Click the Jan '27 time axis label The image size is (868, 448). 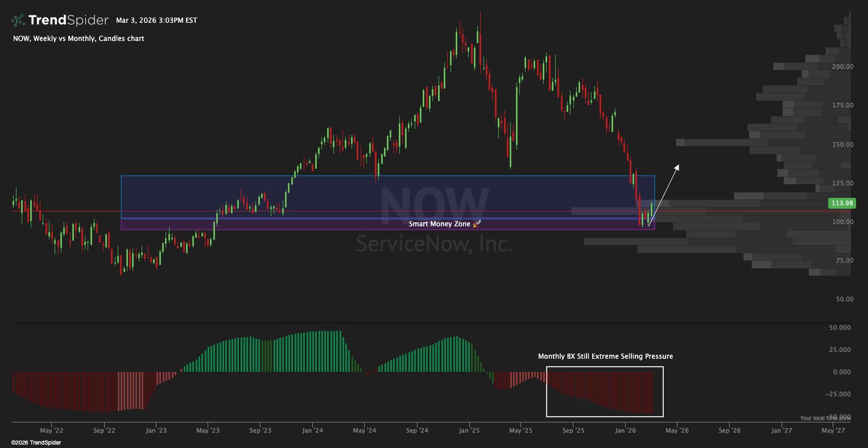782,430
